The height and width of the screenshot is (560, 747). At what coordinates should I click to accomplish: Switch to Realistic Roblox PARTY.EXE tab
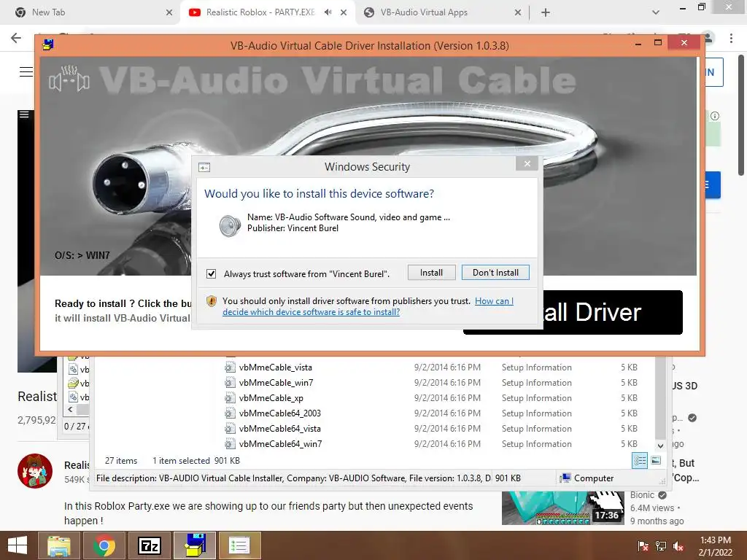click(260, 12)
